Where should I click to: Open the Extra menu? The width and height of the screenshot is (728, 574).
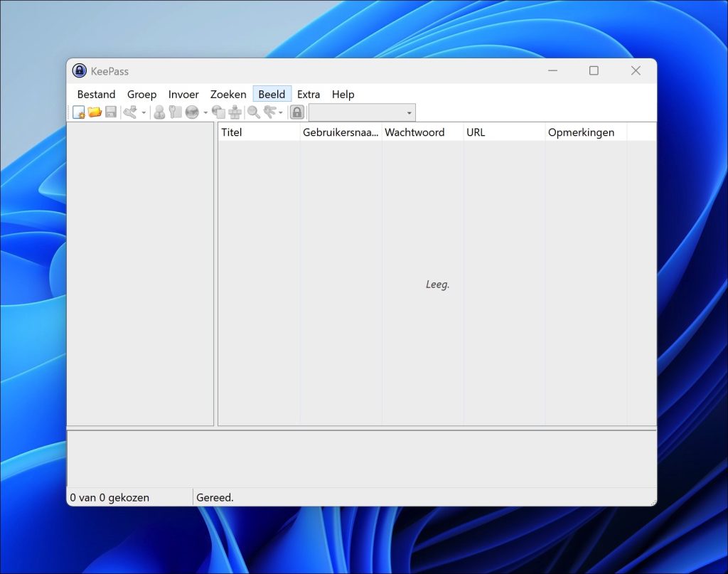[309, 94]
